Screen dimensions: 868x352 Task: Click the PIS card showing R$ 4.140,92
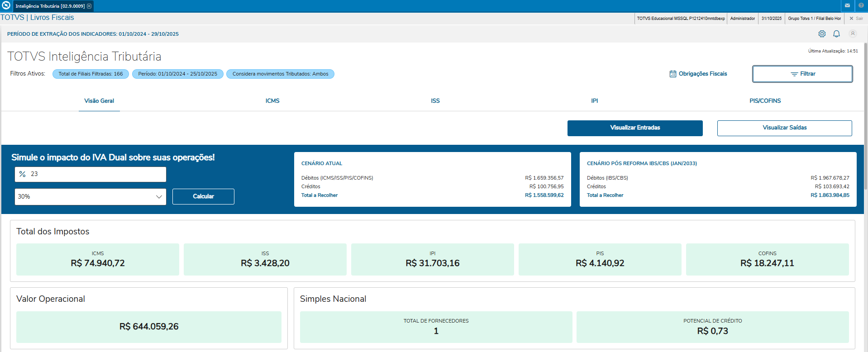pos(600,259)
